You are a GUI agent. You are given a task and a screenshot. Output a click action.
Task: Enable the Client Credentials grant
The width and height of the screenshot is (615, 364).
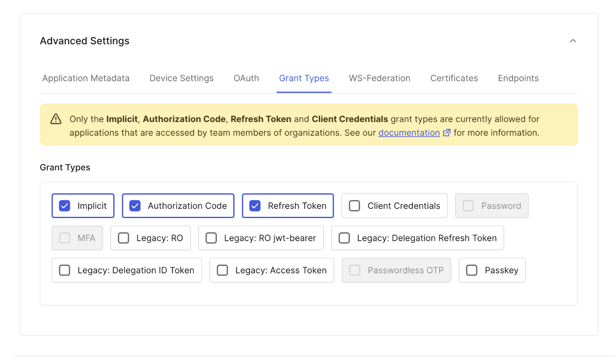[354, 205]
